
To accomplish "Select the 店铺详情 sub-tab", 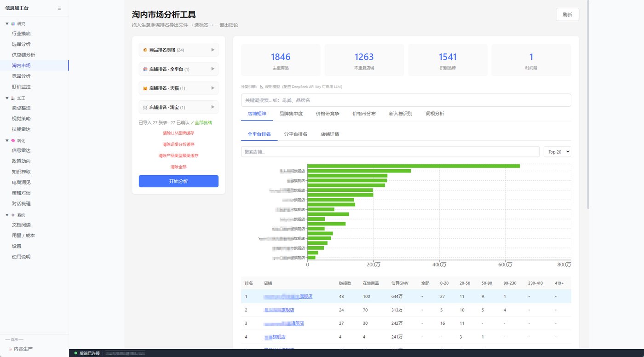I will point(330,134).
